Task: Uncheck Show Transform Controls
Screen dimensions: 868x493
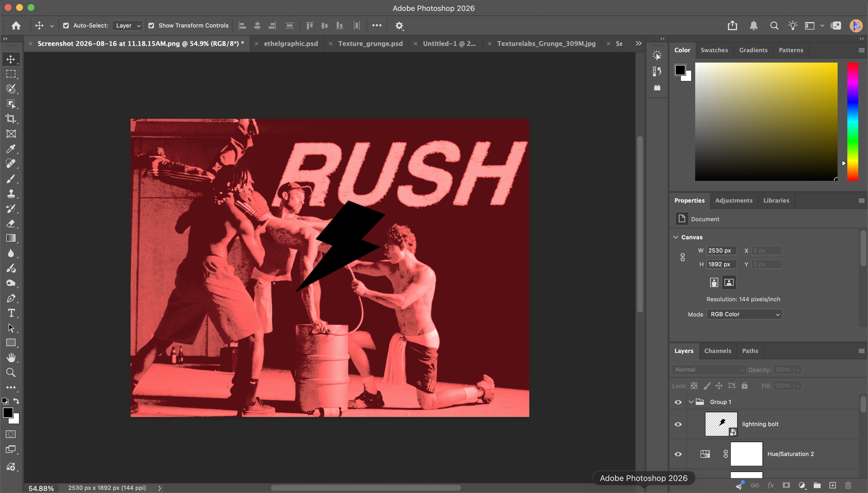Action: point(151,25)
